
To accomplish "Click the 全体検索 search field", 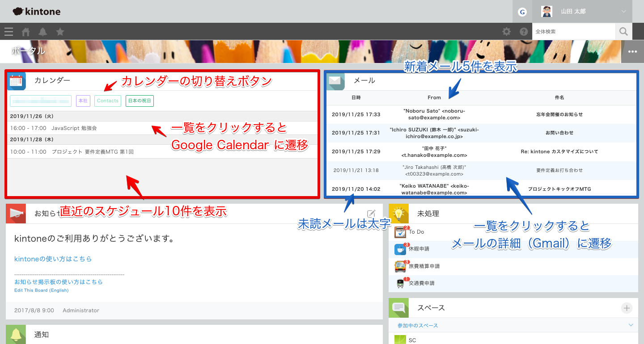I will pyautogui.click(x=573, y=32).
